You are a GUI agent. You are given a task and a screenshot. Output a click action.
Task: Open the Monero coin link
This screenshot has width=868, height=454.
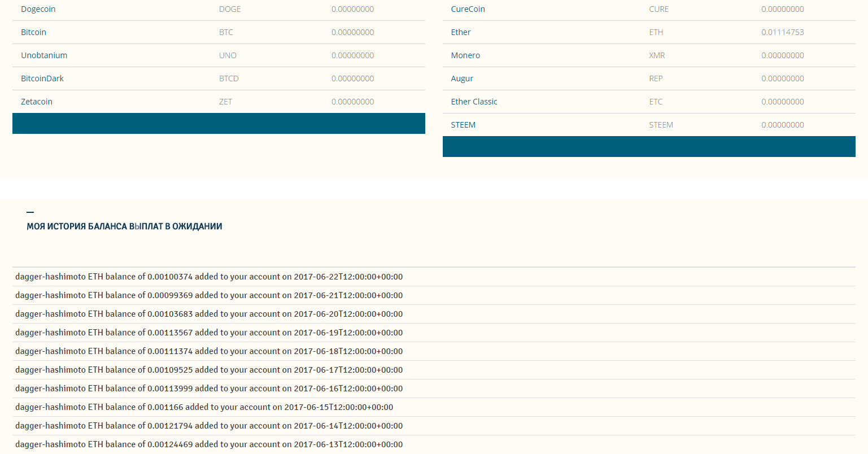tap(465, 55)
